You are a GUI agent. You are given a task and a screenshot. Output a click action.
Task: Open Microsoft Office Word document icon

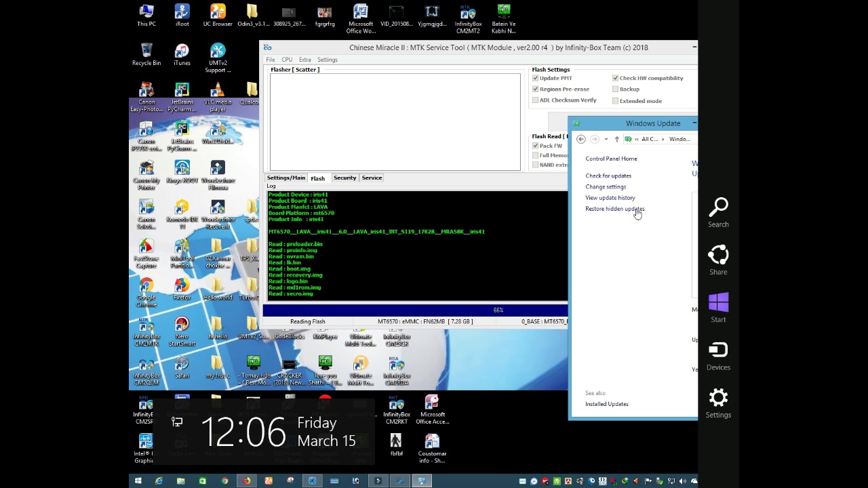[361, 19]
